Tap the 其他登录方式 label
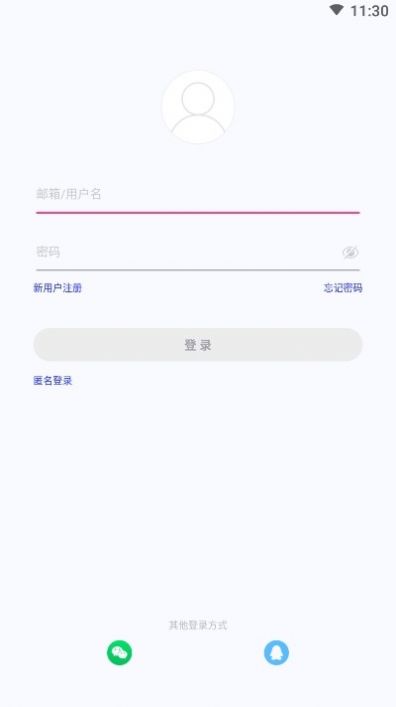The height and width of the screenshot is (707, 396). (198, 625)
